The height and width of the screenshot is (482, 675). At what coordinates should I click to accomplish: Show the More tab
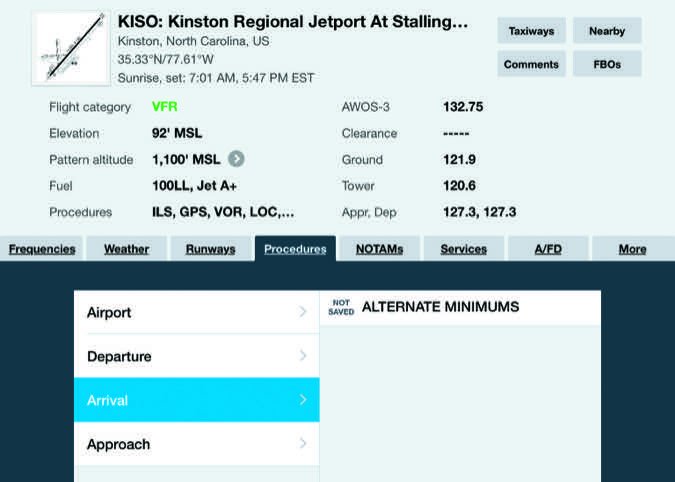pos(632,249)
